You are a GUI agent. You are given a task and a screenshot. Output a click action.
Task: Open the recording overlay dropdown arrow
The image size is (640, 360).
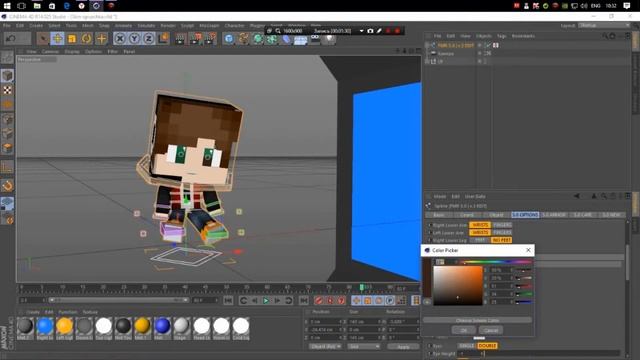click(x=361, y=31)
